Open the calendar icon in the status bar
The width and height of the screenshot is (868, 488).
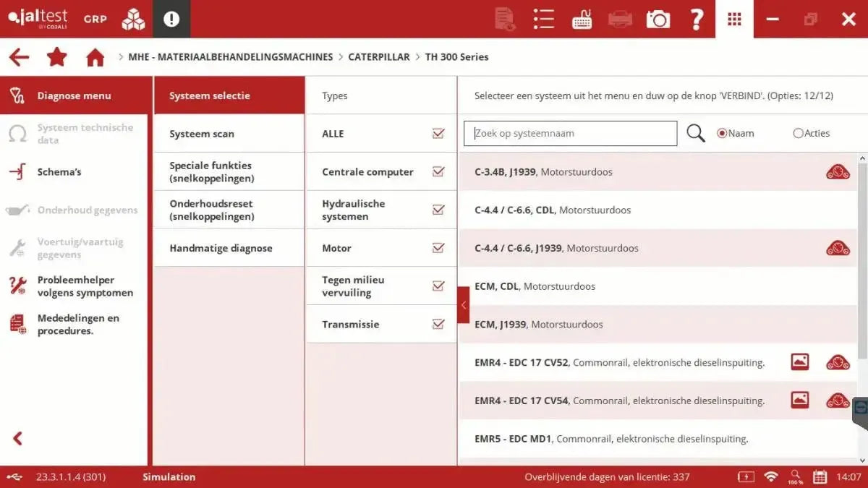[820, 477]
